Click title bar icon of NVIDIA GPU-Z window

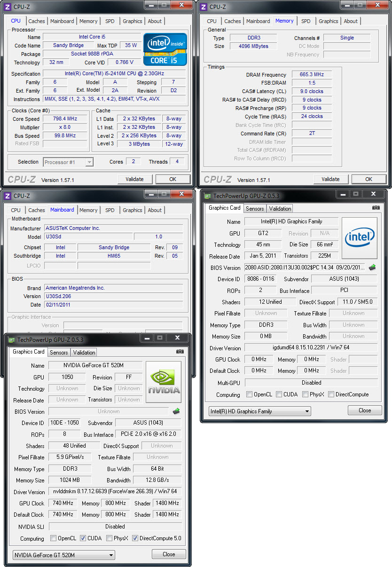11,339
